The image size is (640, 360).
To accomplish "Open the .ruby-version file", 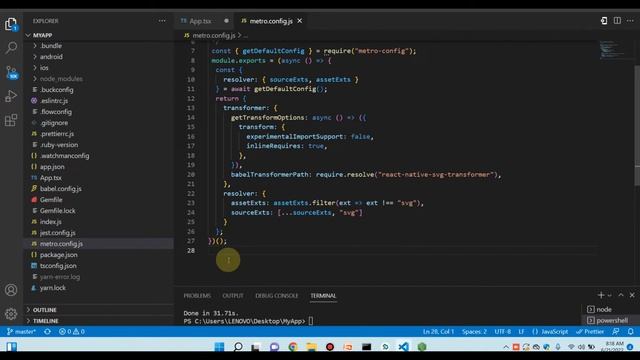I will (x=59, y=145).
